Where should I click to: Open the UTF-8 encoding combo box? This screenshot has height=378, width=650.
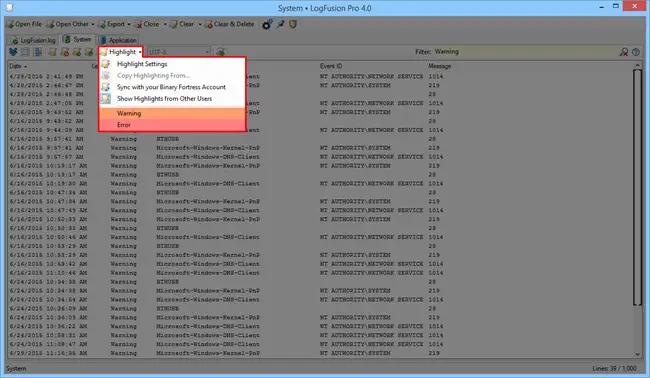(x=179, y=52)
